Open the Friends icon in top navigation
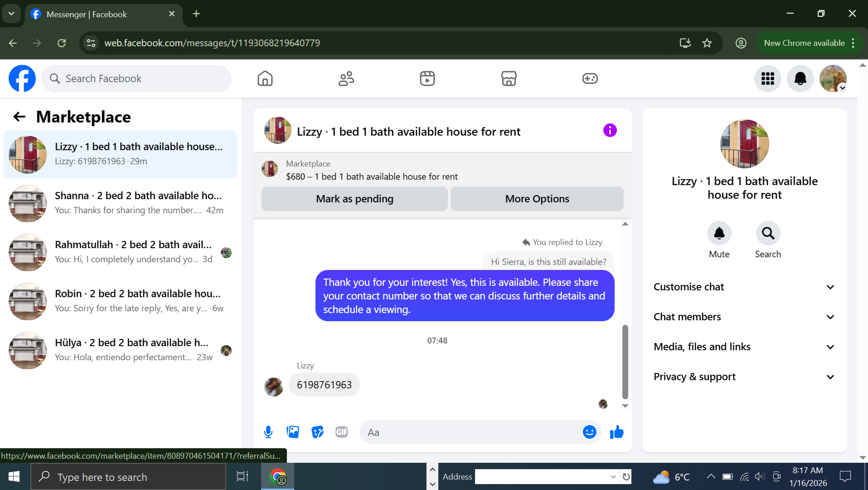The image size is (868, 490). point(346,78)
